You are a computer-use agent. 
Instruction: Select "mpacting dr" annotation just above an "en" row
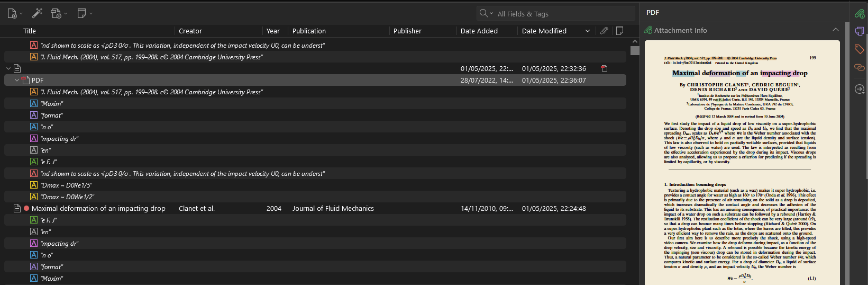(x=315, y=138)
